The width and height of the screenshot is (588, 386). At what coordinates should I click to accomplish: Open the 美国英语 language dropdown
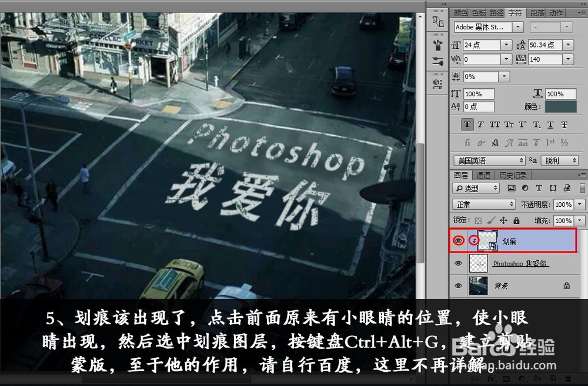489,160
